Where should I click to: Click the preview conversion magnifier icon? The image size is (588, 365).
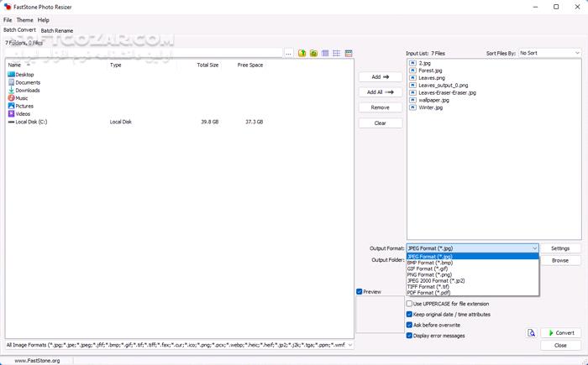tap(532, 333)
